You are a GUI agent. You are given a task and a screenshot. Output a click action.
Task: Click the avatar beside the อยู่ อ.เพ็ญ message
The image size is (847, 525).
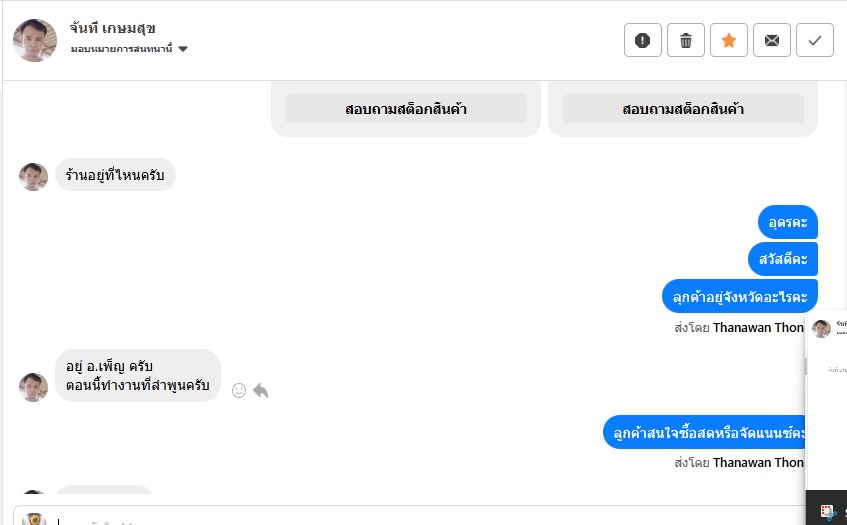[x=34, y=387]
